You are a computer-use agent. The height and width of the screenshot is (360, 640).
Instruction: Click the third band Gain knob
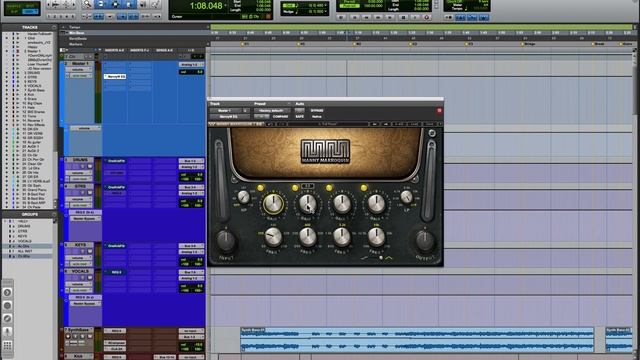coord(342,204)
